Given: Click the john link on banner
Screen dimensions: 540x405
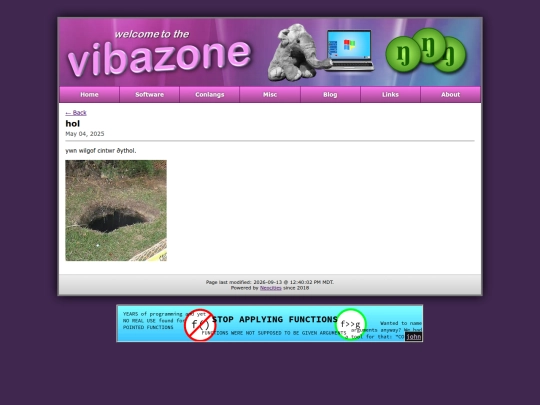Looking at the screenshot, I should pos(414,336).
